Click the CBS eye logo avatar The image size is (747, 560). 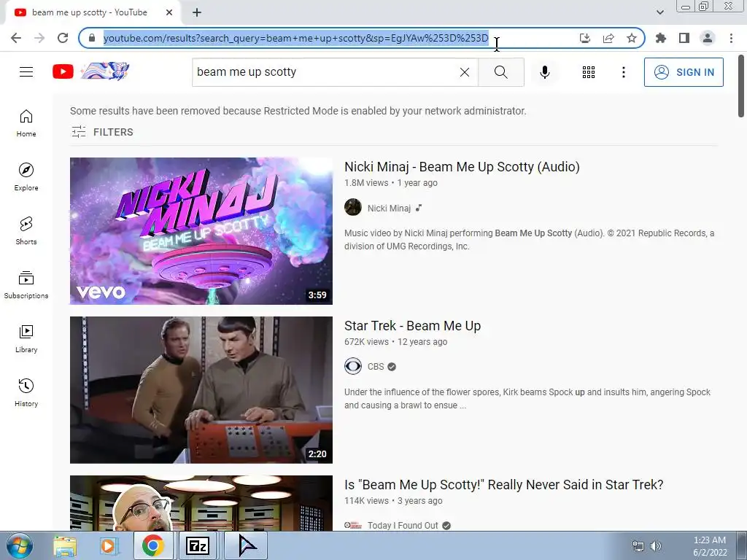click(353, 366)
